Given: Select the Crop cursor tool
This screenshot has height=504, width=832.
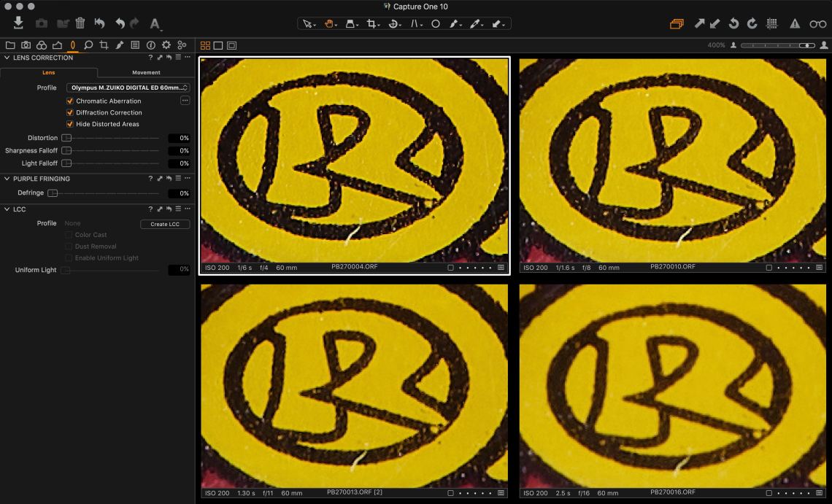Looking at the screenshot, I should tap(373, 23).
